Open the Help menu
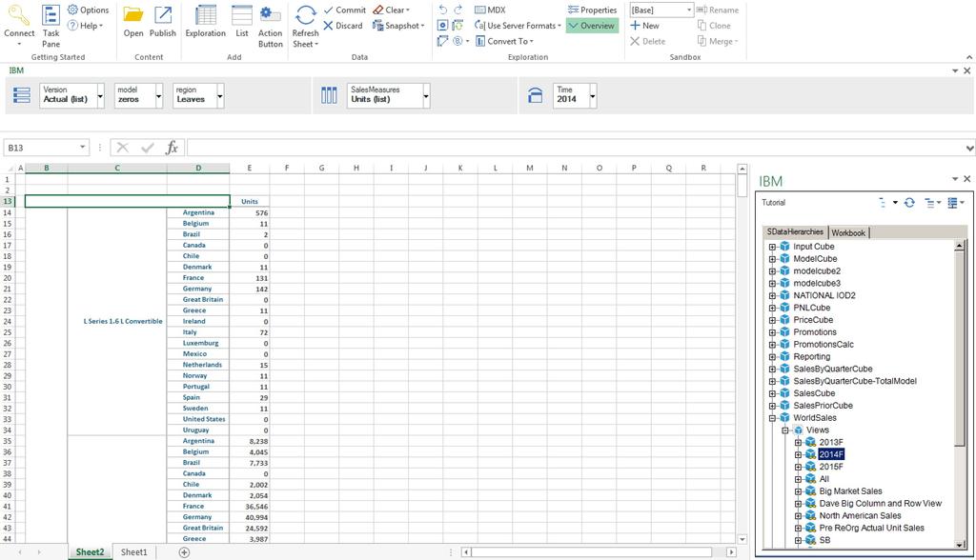Viewport: 976px width, 560px height. [85, 26]
